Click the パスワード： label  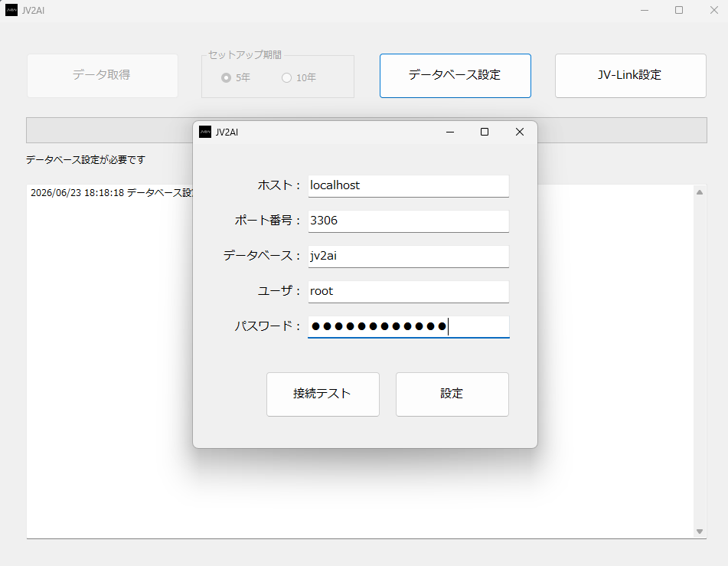click(268, 326)
